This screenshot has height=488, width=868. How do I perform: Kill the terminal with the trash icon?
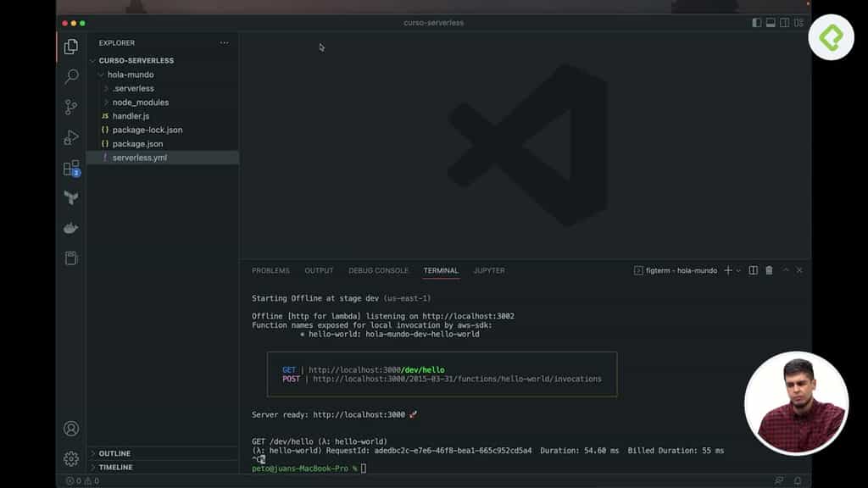pos(770,269)
